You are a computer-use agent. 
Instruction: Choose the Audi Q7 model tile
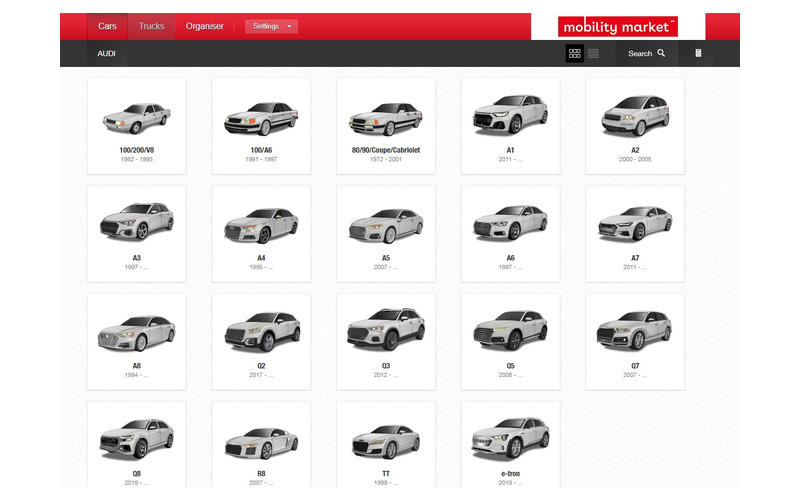click(634, 340)
